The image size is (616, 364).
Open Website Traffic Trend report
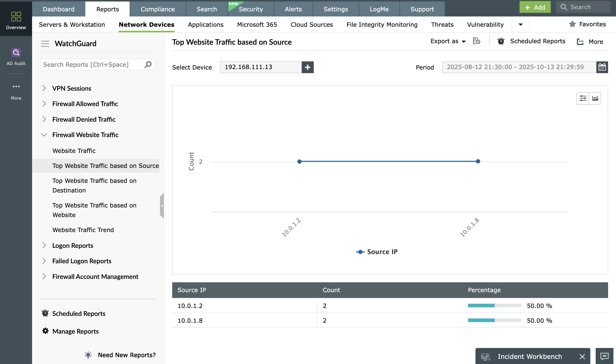[x=83, y=229]
